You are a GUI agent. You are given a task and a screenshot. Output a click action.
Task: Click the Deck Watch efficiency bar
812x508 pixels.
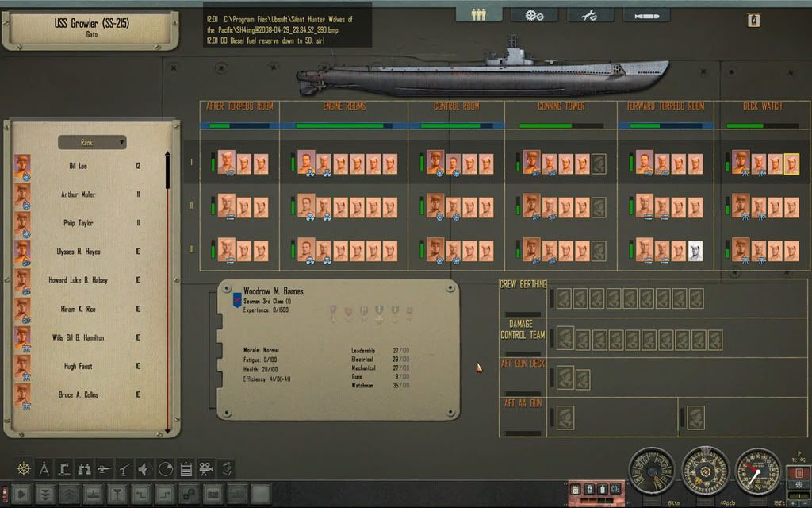coord(762,125)
